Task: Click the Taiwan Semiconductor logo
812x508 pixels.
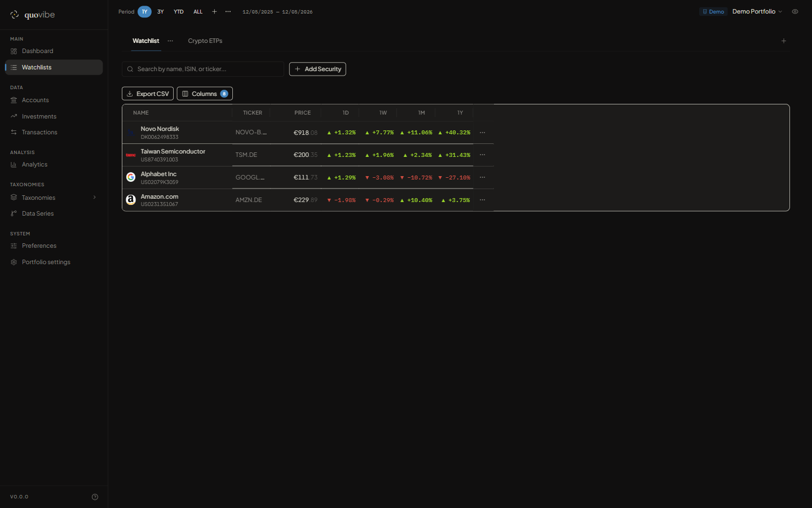Action: pyautogui.click(x=131, y=155)
